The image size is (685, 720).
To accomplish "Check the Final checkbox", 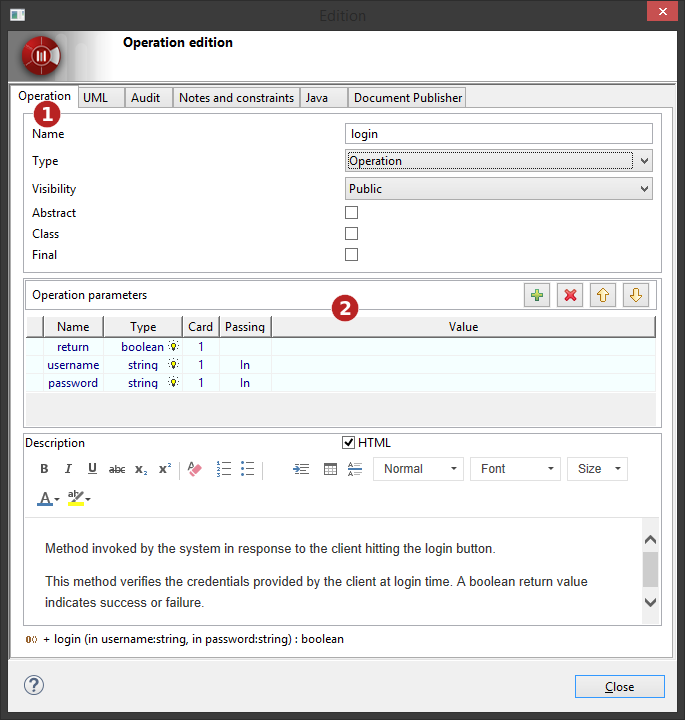I will (x=351, y=255).
